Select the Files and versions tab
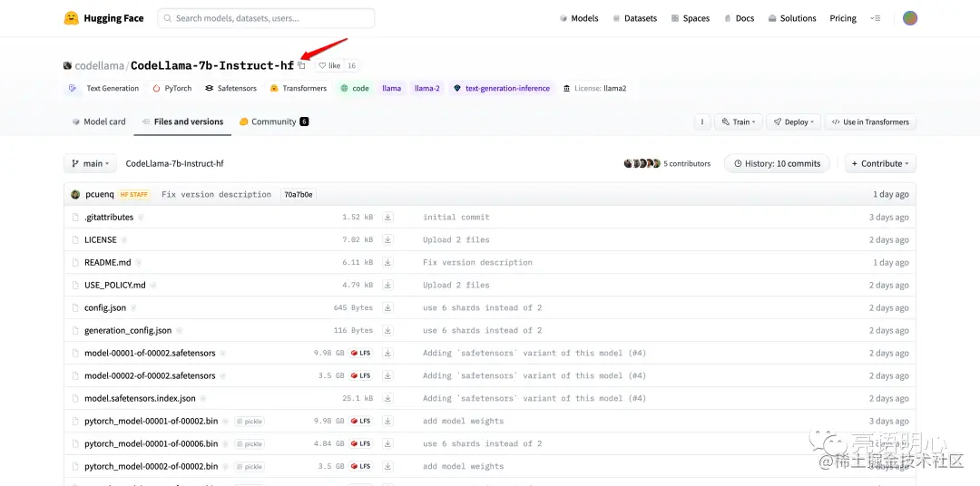980x486 pixels. (182, 121)
